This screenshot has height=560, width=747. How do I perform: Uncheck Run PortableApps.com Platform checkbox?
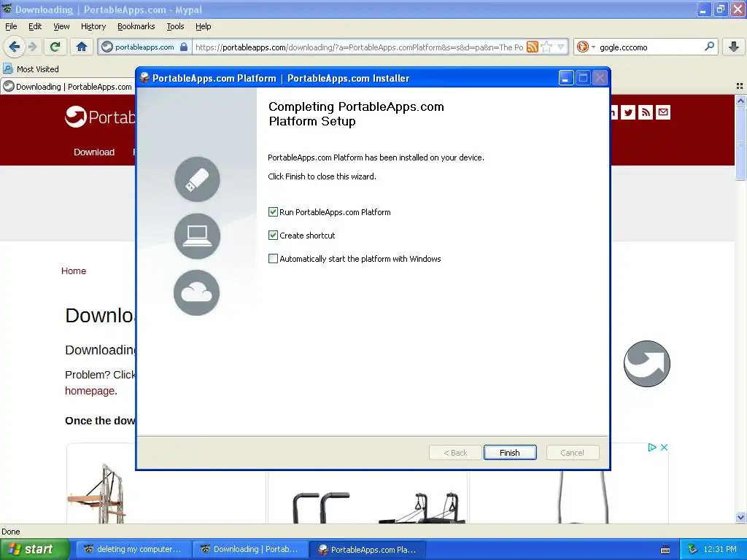[273, 212]
